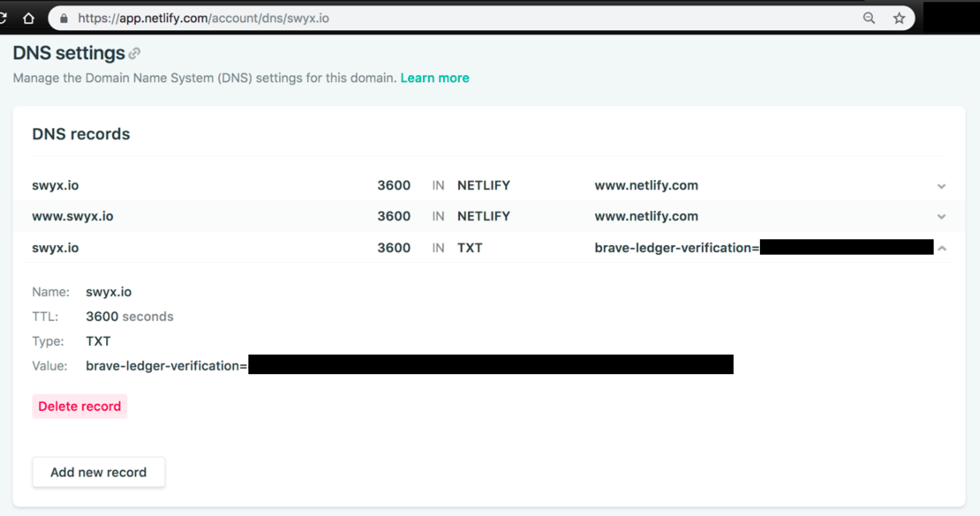Bookmark this page with the star icon

point(899,18)
